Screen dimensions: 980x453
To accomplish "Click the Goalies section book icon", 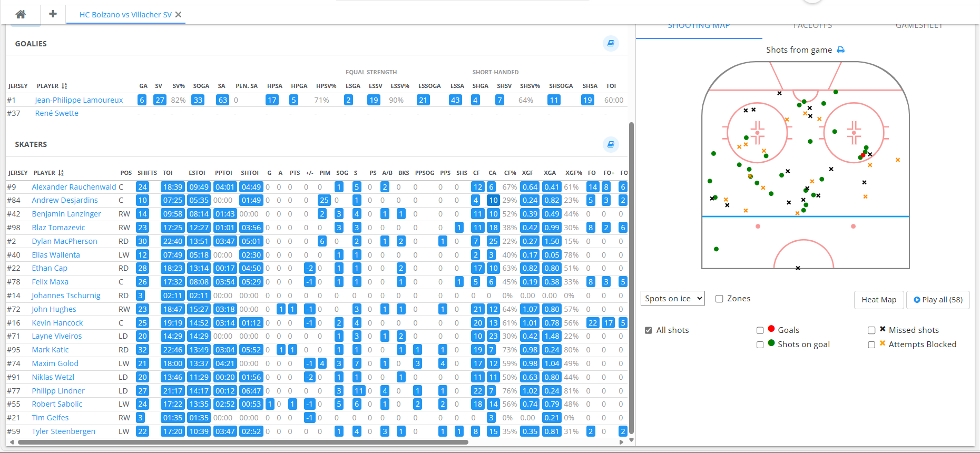I will (611, 44).
